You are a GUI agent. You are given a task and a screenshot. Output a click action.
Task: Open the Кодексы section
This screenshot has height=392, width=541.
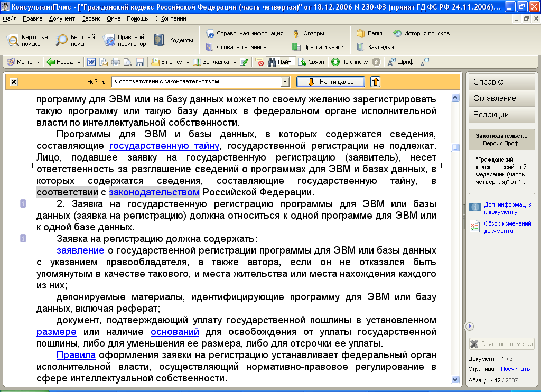(173, 40)
